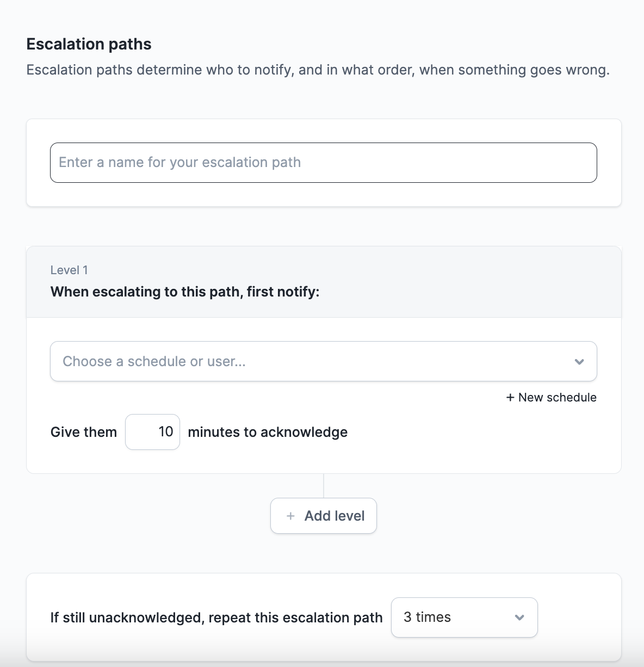Click the 'minutes to acknowledge' label

point(268,433)
